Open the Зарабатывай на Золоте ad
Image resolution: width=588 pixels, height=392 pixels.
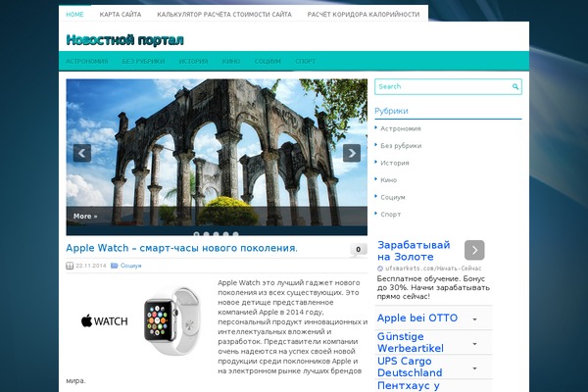click(x=414, y=251)
